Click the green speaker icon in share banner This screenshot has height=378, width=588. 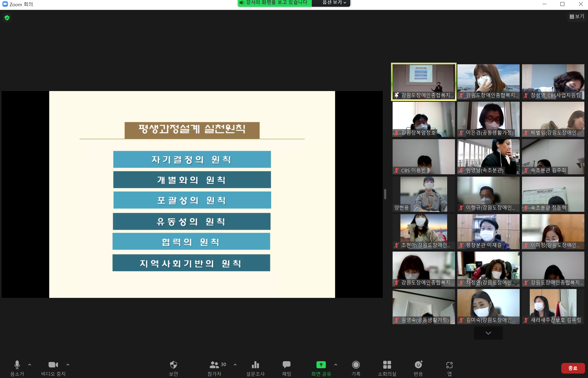[242, 3]
